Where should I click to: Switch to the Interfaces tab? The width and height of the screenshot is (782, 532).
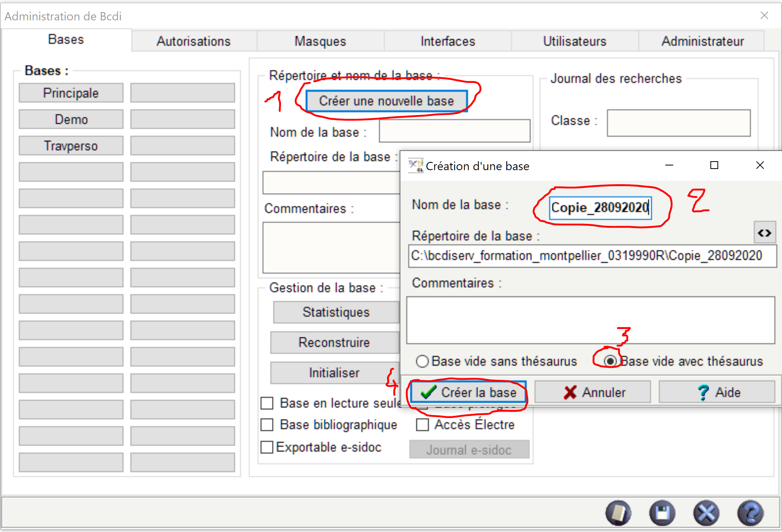point(448,41)
